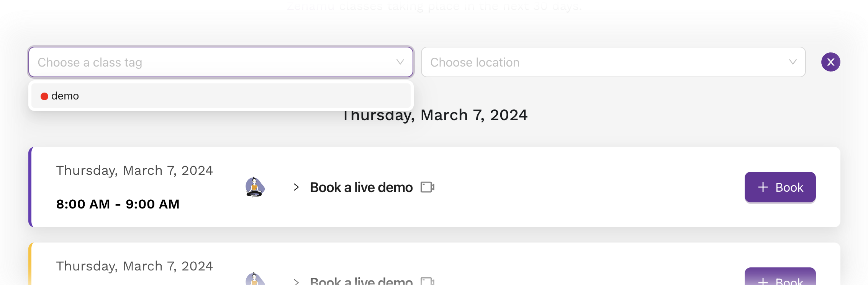Expand first class details with the chevron
The image size is (868, 285).
pos(296,187)
